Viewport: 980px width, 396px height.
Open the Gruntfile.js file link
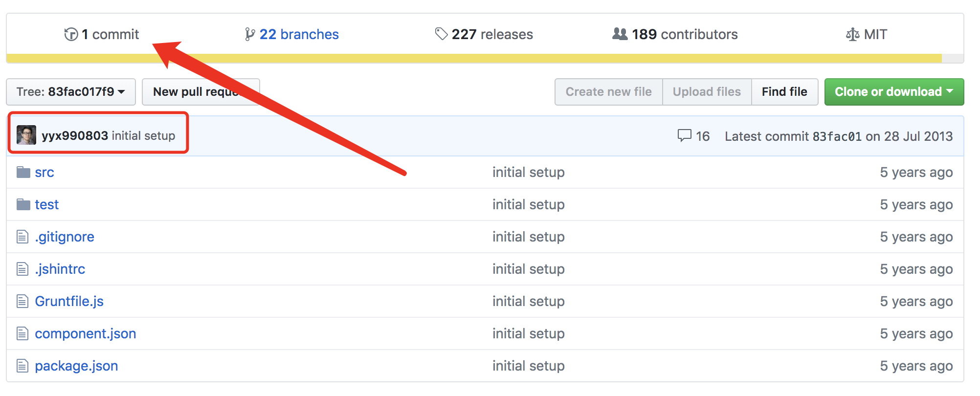point(69,301)
